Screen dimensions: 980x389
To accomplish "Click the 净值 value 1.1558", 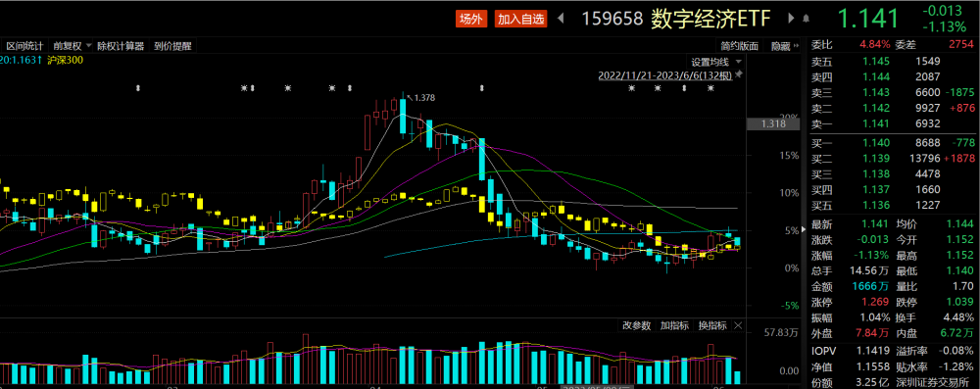I will pos(872,366).
